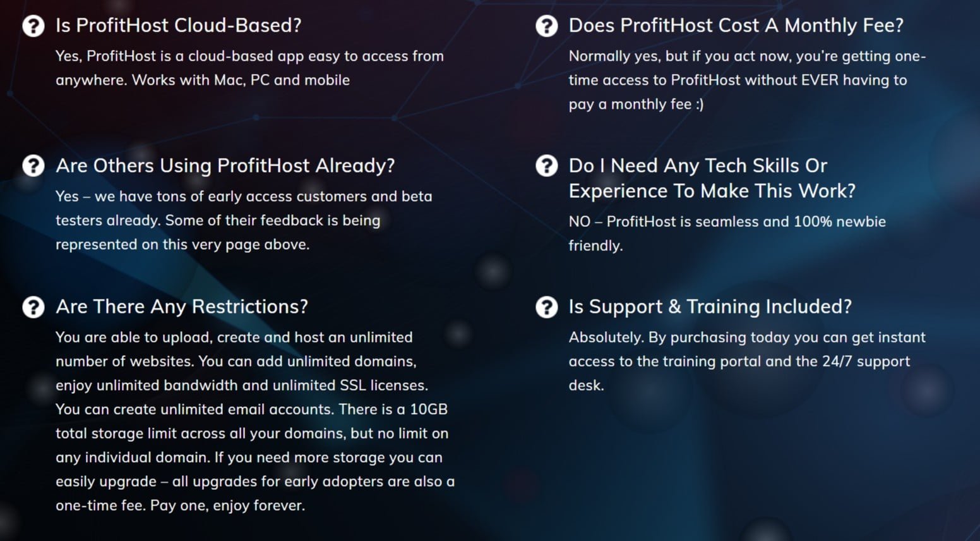
Task: Click question icon beside "Is ProfitHost Cloud-Based?"
Action: coord(33,26)
